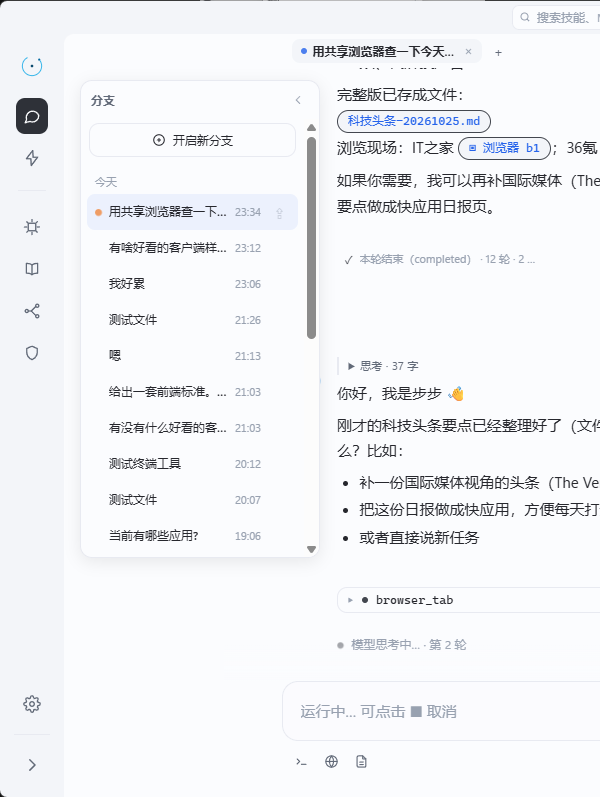
Task: Click the 搜索技能 search field
Action: (x=557, y=18)
